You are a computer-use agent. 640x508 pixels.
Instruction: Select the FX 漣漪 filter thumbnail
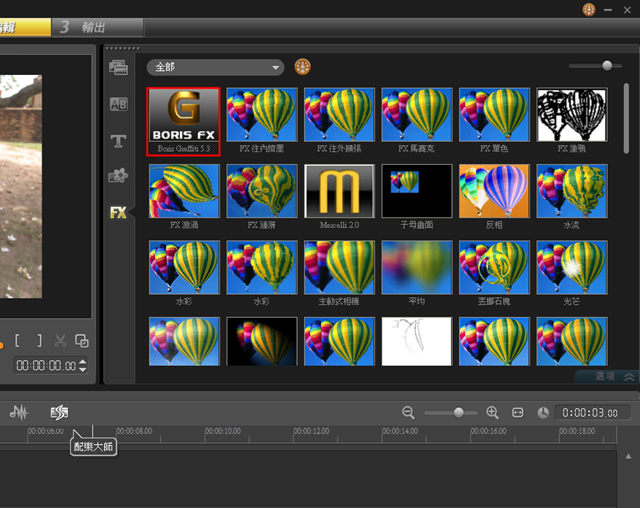click(x=262, y=191)
